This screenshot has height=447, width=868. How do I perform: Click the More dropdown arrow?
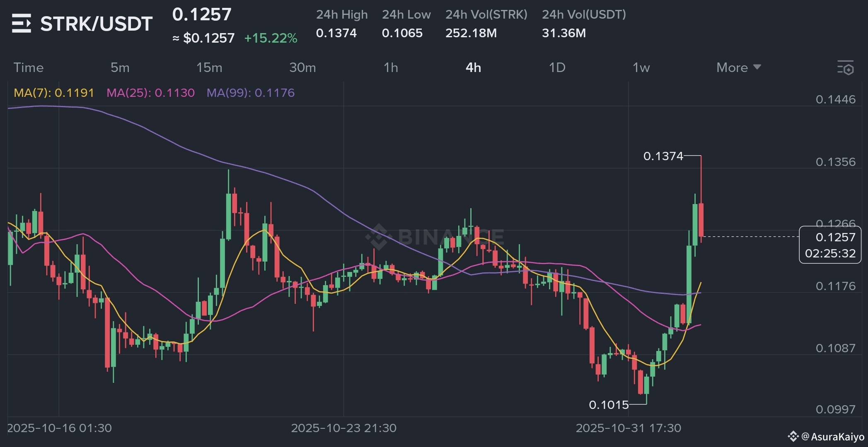pos(757,67)
